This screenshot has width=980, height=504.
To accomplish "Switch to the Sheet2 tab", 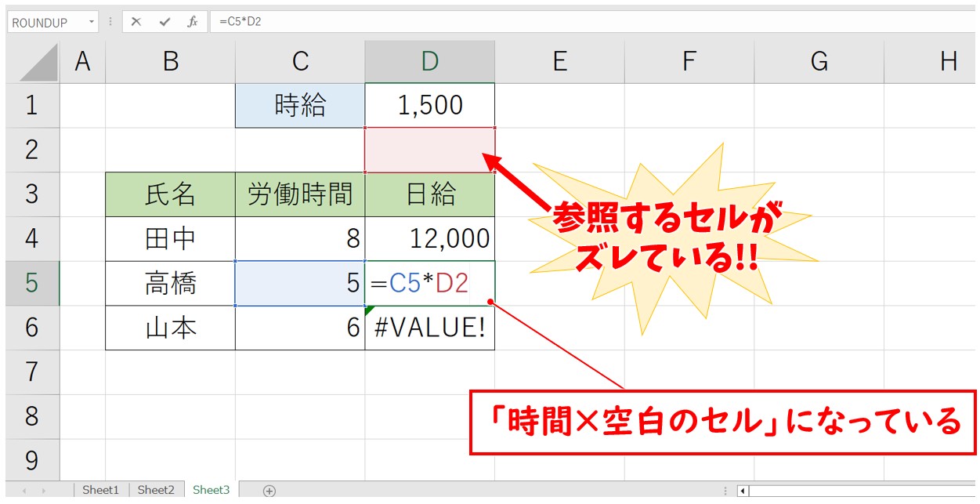I will pyautogui.click(x=156, y=490).
